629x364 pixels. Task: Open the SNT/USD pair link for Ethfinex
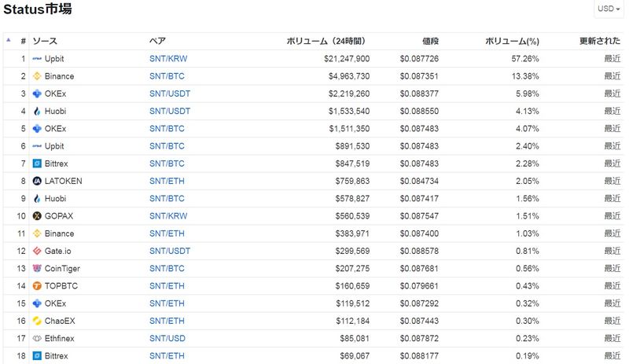[167, 339]
